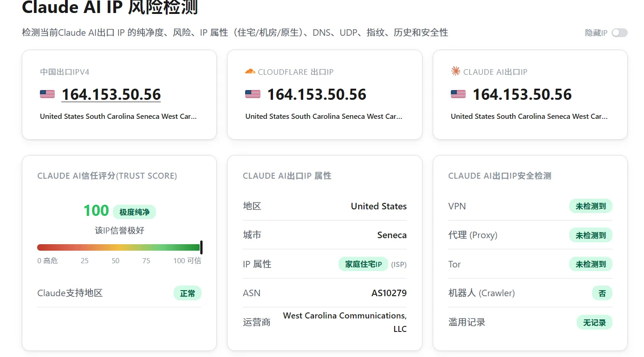Click the Claude支持地区 row label
The image size is (644, 357).
(x=70, y=293)
